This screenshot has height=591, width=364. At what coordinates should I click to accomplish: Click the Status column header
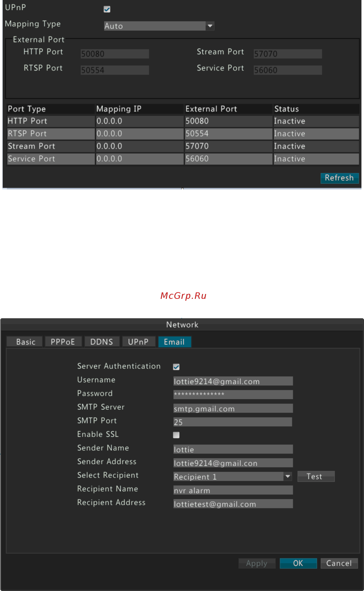click(x=316, y=109)
